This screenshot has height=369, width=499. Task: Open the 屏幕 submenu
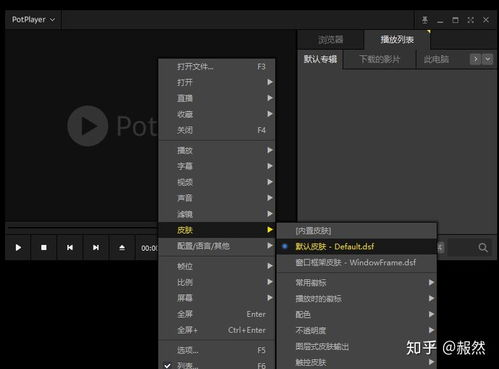point(217,298)
